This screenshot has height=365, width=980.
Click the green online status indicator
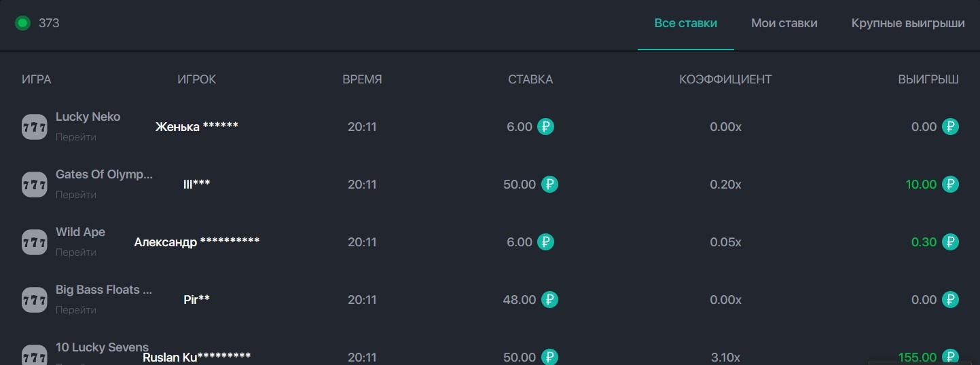click(22, 23)
